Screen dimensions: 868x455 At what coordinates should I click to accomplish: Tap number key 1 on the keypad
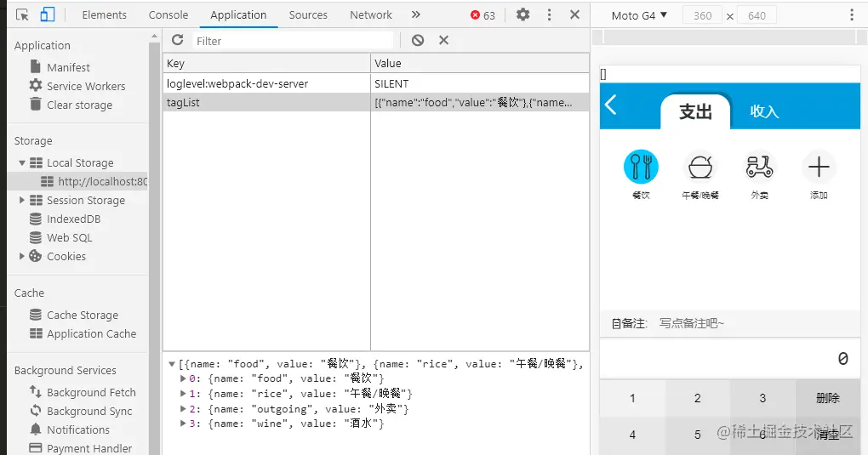click(632, 397)
